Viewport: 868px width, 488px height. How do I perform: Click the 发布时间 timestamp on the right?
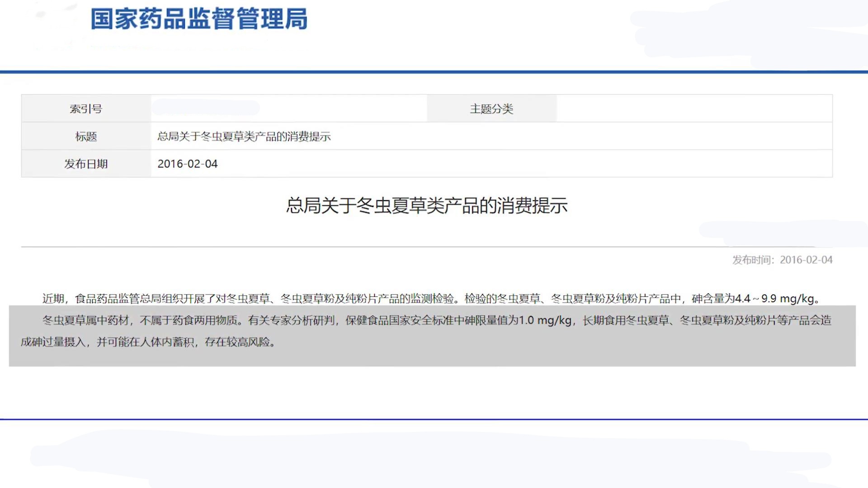(782, 260)
